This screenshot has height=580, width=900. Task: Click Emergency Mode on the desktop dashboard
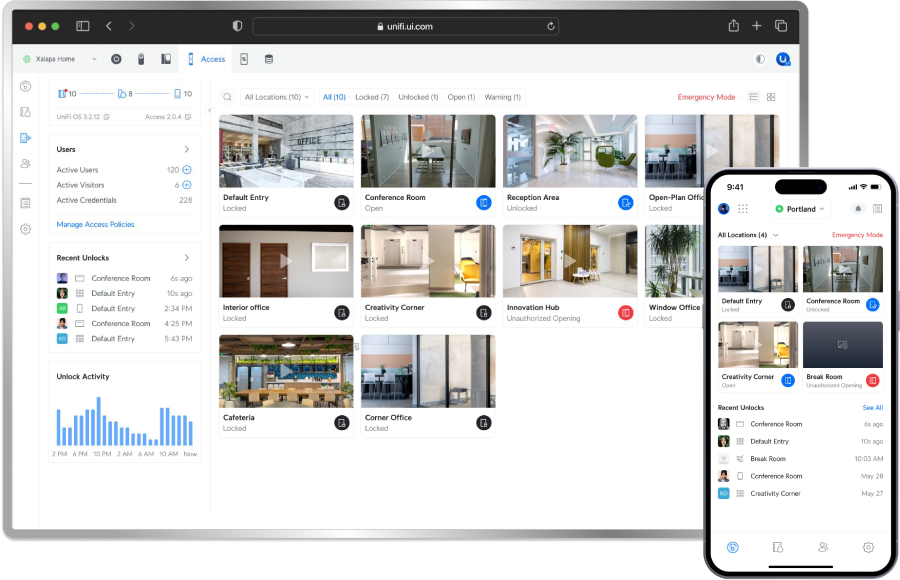click(706, 98)
